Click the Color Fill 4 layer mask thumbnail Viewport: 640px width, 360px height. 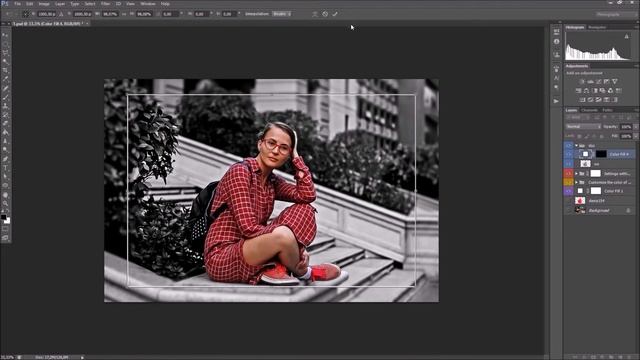[601, 154]
